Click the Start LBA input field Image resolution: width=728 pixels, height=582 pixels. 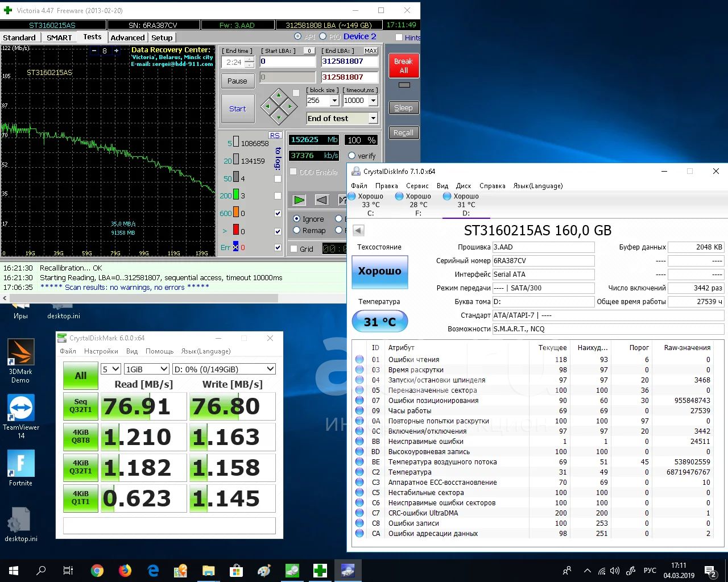pyautogui.click(x=287, y=61)
